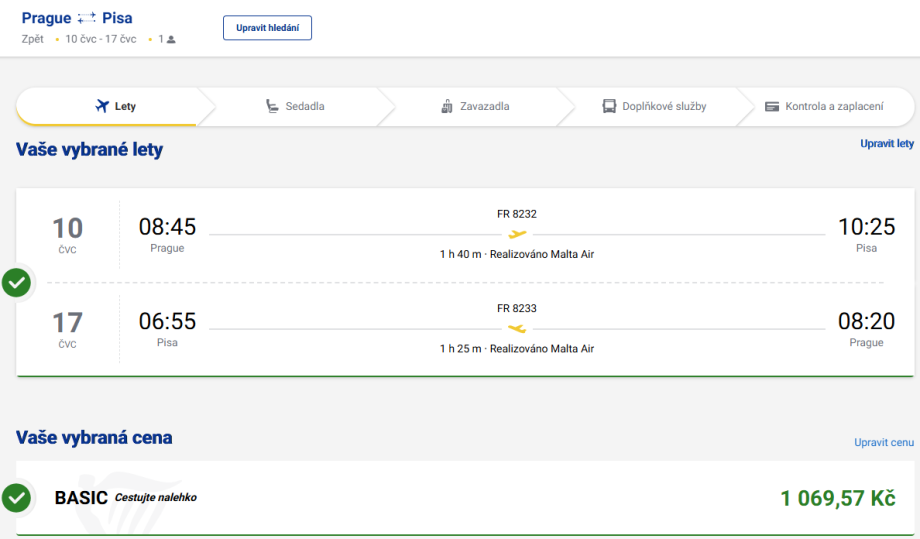Toggle the green checkmark beside BASIC fare
Screen dimensions: 920x539
tap(16, 497)
